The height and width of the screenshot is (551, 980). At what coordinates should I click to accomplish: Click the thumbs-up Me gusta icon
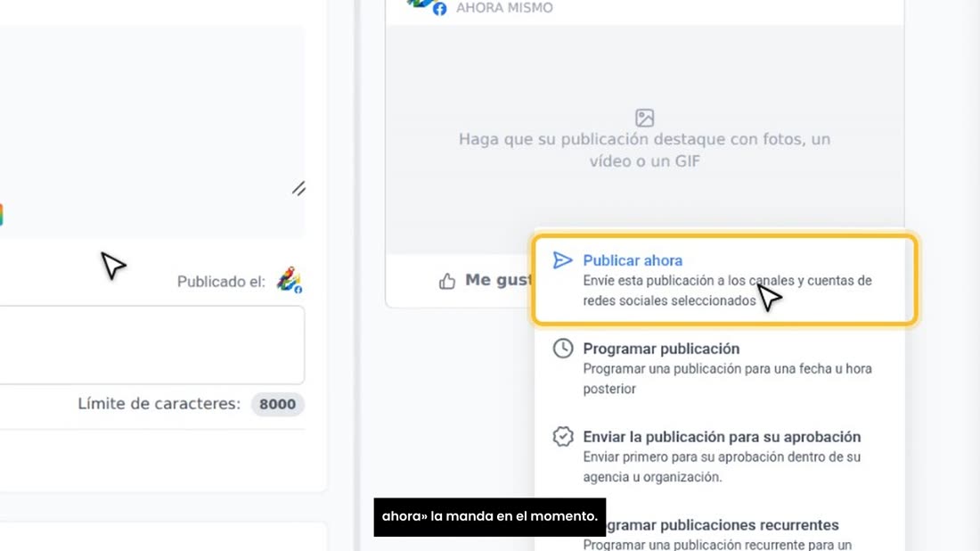click(x=447, y=282)
